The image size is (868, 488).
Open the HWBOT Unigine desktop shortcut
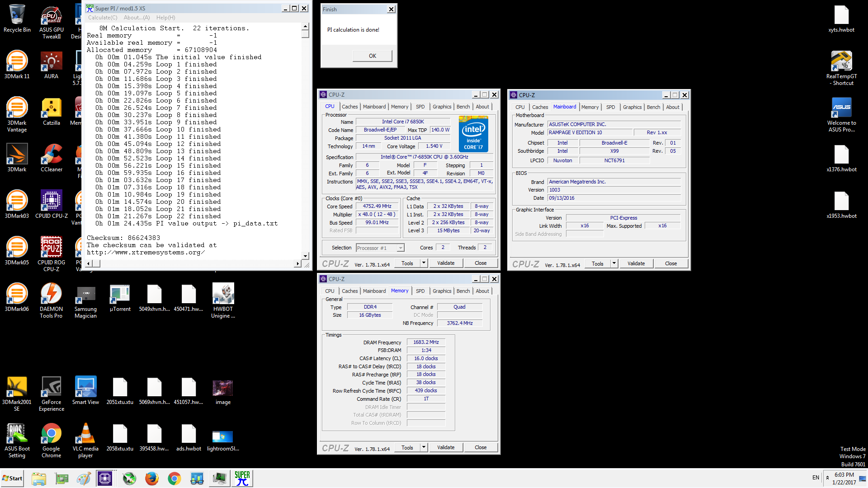pos(223,301)
